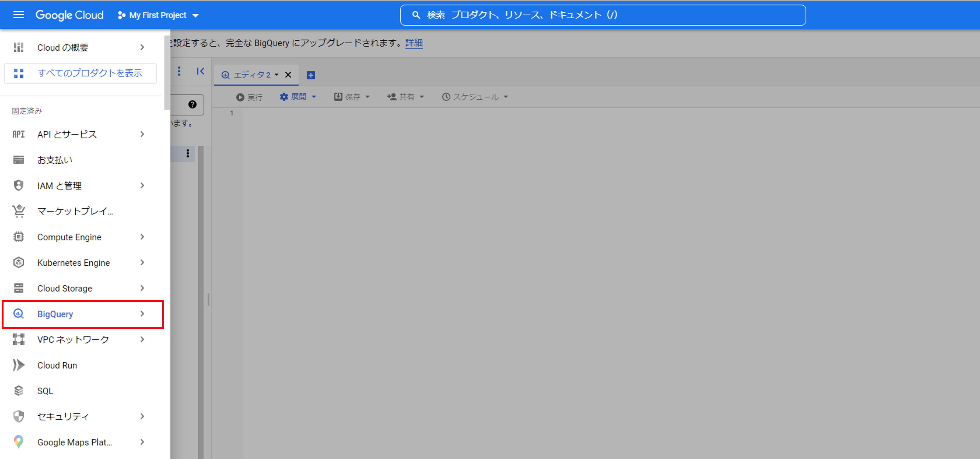Open the 展開 settings dropdown
This screenshot has width=980, height=459.
[x=298, y=97]
